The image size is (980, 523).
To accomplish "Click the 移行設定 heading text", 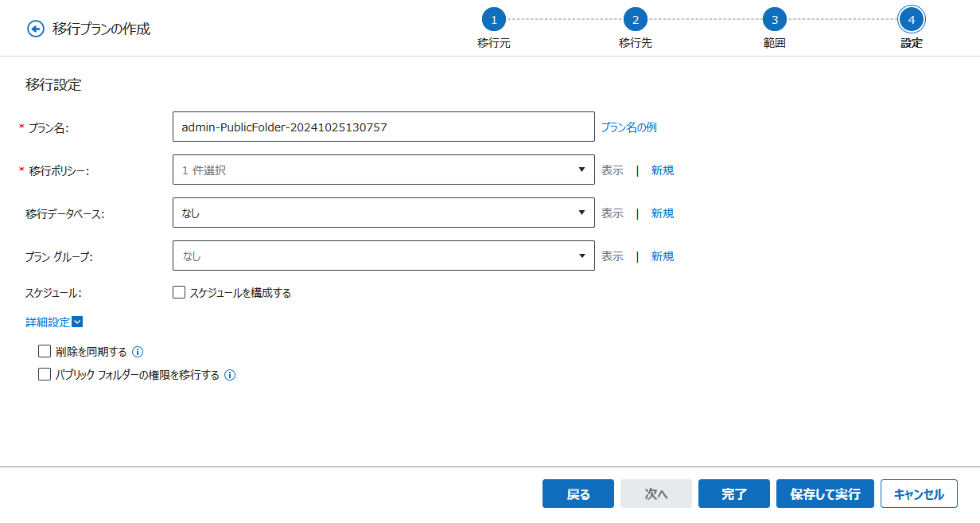I will coord(53,84).
